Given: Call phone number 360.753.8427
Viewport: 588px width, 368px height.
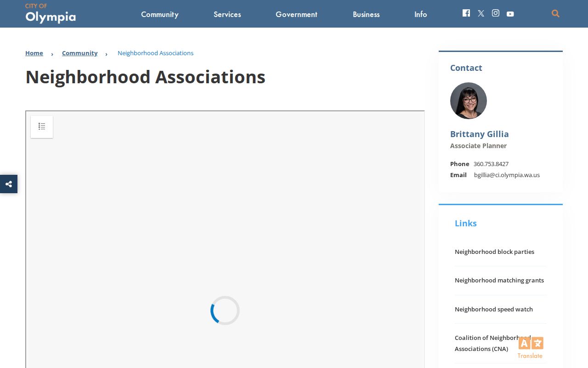Looking at the screenshot, I should coord(491,164).
